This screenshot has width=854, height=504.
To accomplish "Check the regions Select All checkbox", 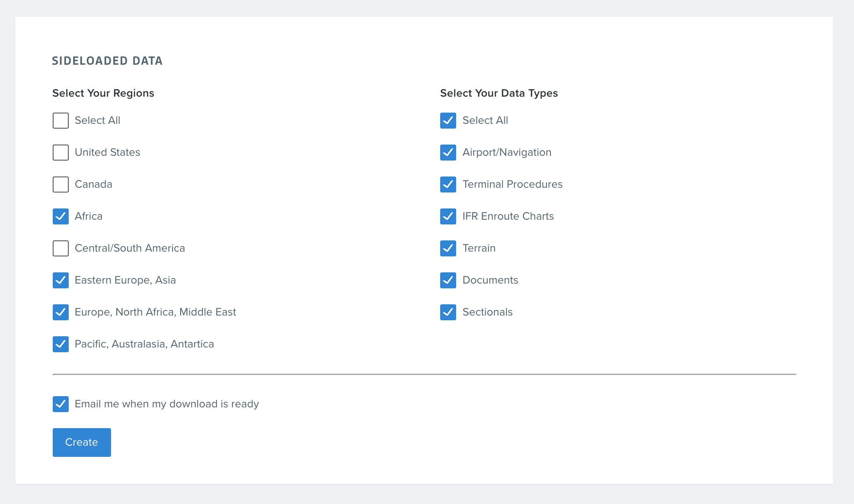I will 61,121.
